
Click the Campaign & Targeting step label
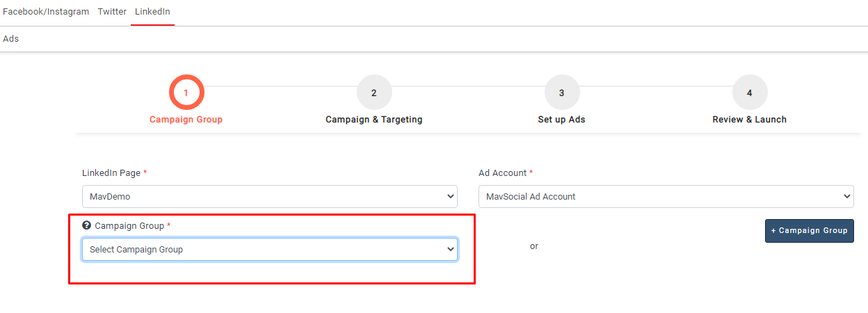pyautogui.click(x=373, y=120)
